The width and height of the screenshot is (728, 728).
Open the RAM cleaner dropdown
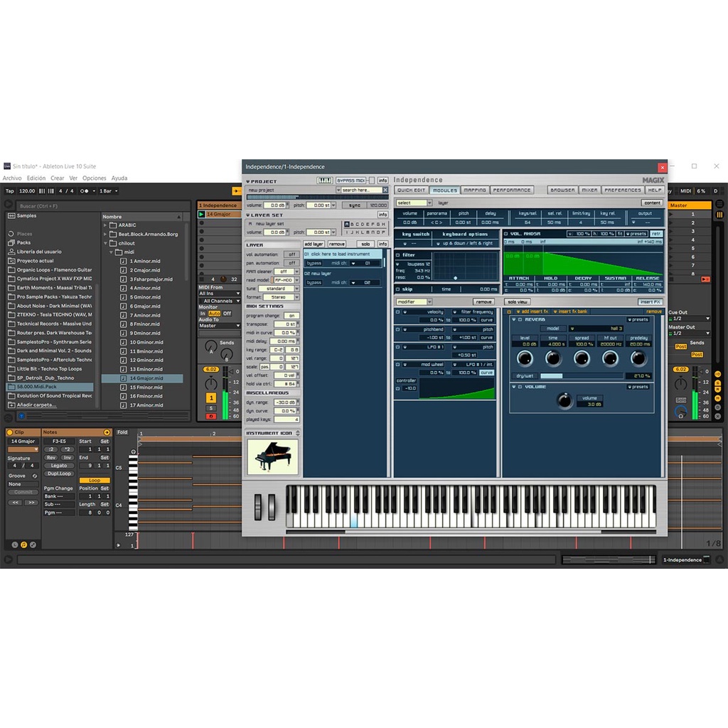[x=286, y=272]
